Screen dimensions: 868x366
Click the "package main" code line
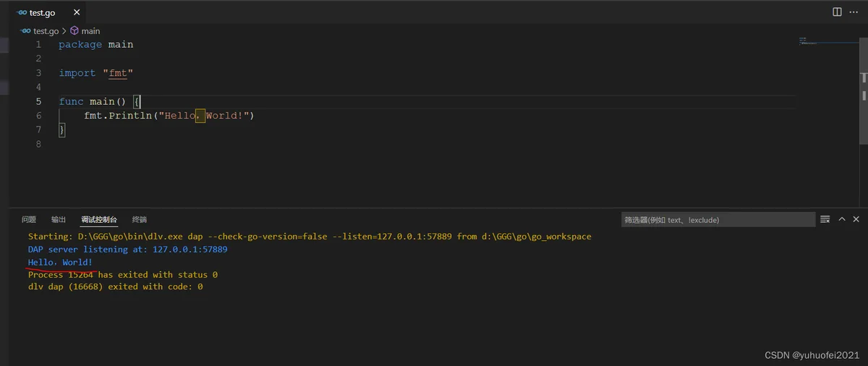96,45
